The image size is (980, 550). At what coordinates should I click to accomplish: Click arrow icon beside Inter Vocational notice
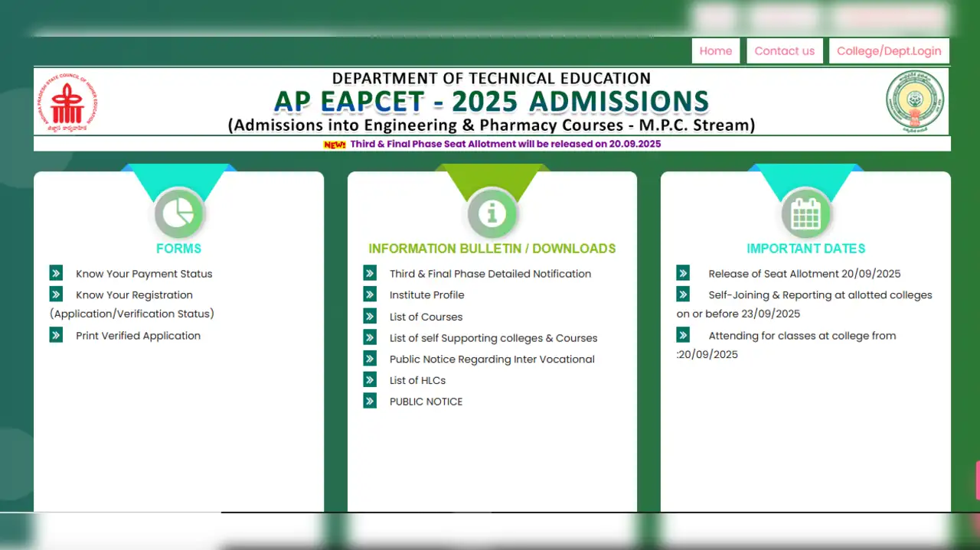pyautogui.click(x=370, y=359)
